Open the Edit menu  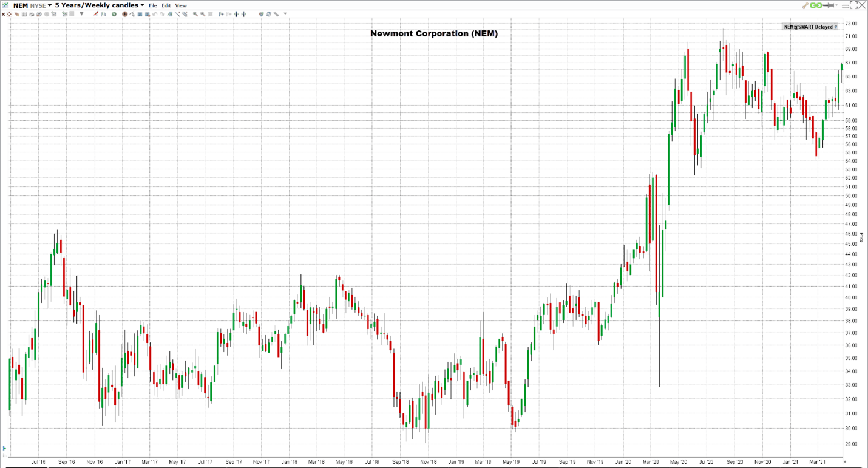pos(166,5)
